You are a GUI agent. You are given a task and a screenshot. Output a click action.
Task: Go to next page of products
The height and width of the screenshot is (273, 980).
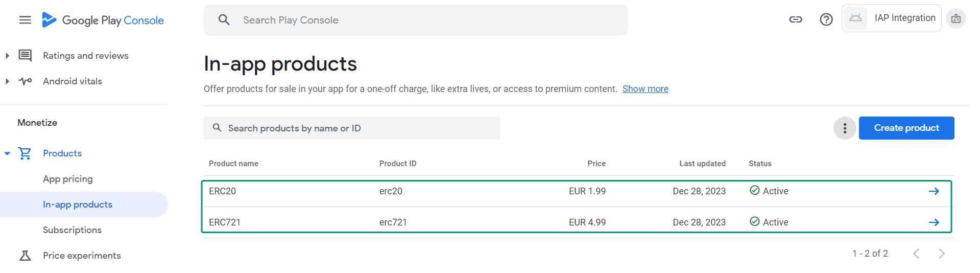[942, 254]
